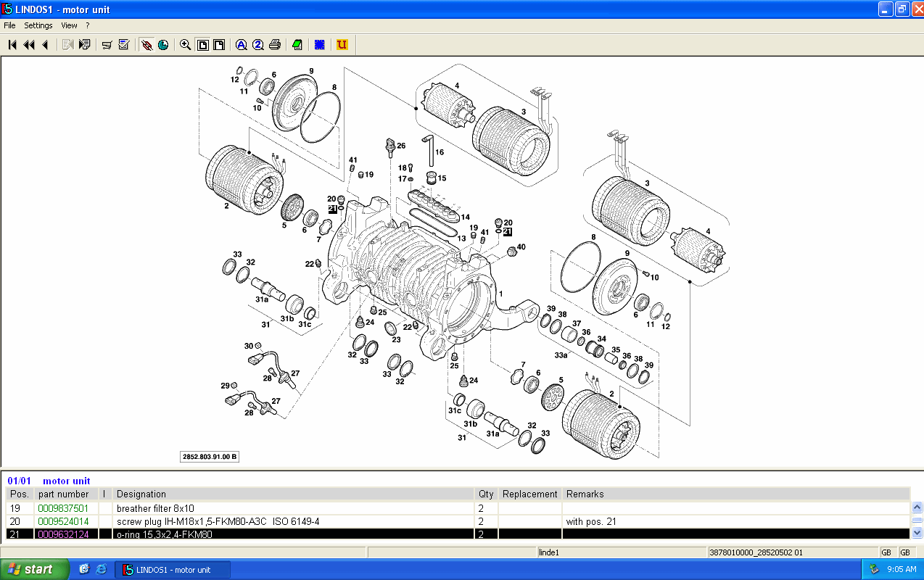The height and width of the screenshot is (580, 924).
Task: Click the teal clock toolbar icon
Action: click(163, 45)
